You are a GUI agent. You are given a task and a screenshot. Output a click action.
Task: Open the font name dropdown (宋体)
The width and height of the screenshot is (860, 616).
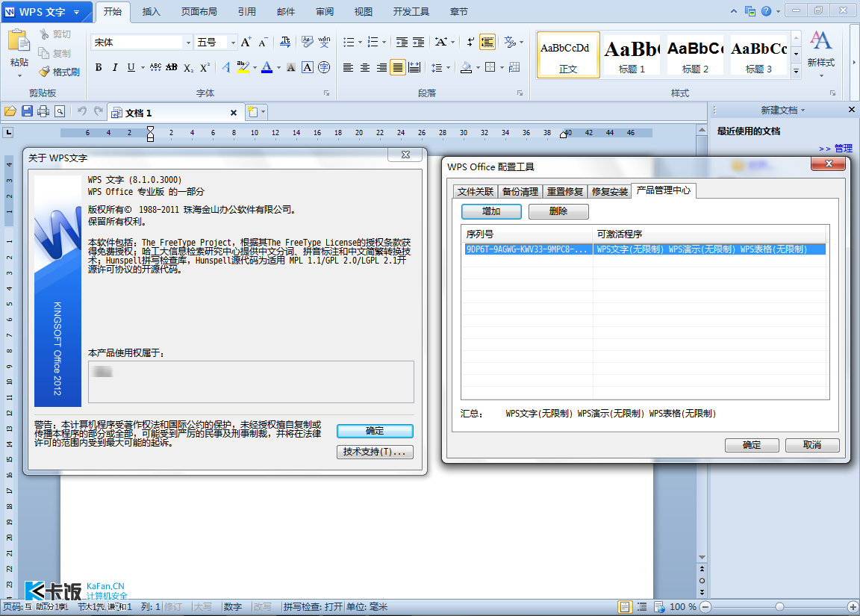point(188,43)
